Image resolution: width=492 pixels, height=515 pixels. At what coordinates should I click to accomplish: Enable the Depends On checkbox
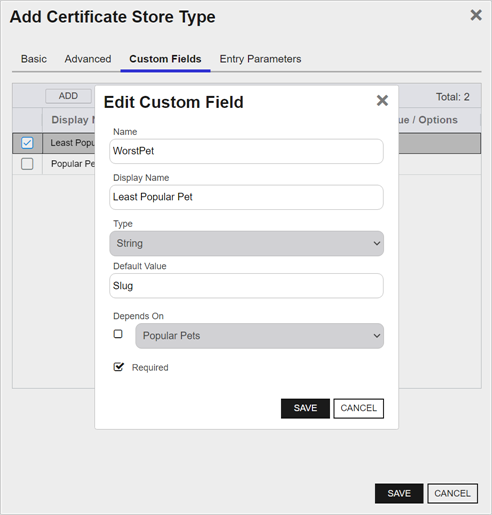click(118, 334)
